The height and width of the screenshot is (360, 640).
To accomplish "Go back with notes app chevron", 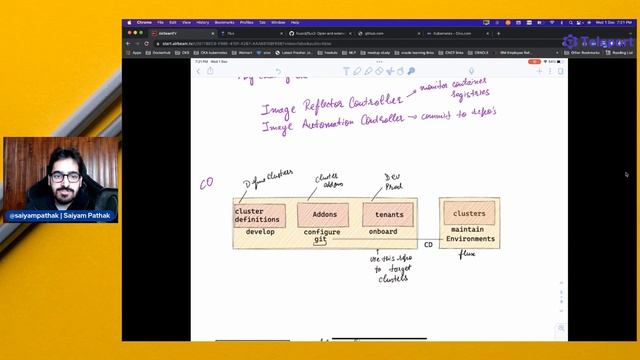I will [198, 71].
